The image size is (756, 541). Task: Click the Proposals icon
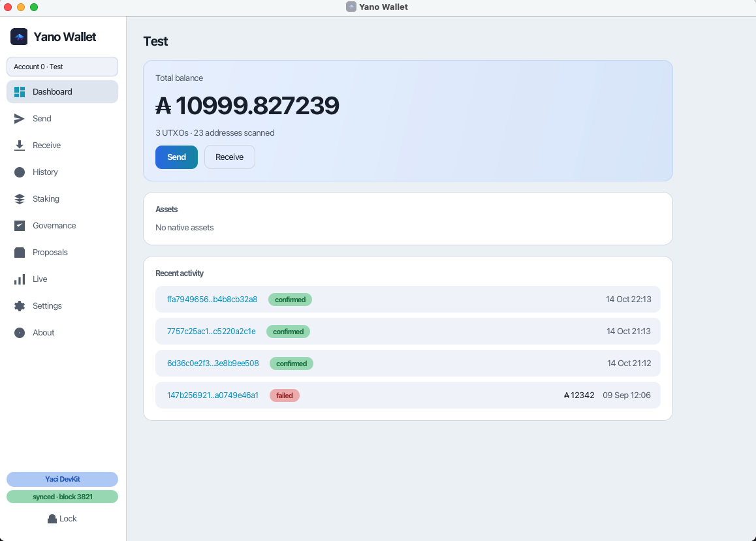click(20, 253)
